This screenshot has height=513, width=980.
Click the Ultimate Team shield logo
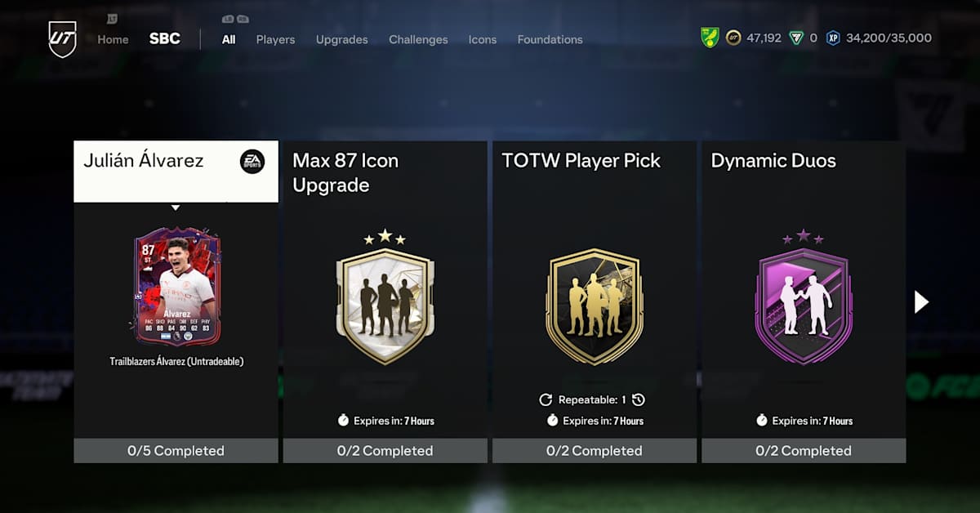[62, 39]
